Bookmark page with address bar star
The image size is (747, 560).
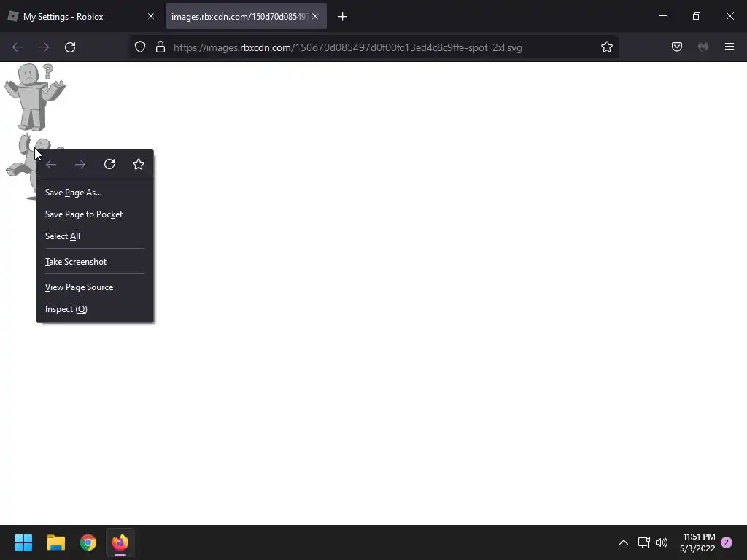pos(606,47)
